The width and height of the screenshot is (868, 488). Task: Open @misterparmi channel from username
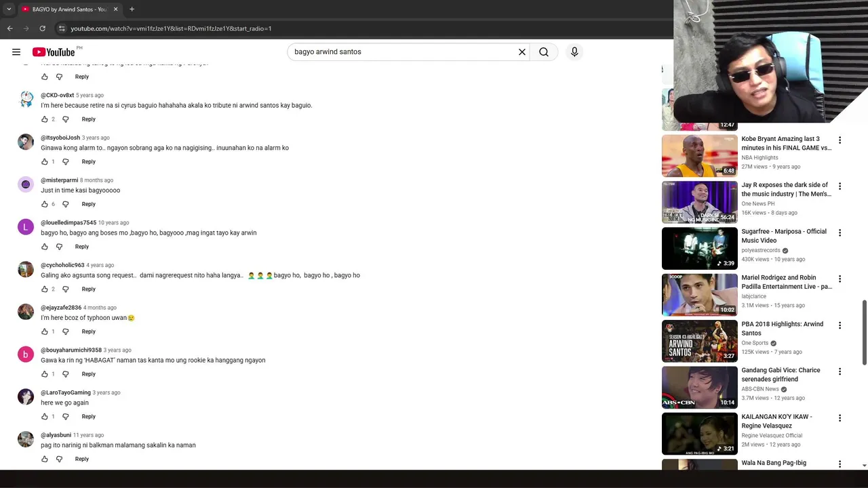pos(59,180)
